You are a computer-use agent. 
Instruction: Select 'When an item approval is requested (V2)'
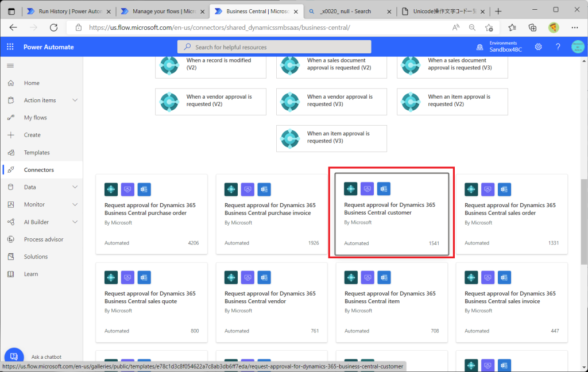coord(452,102)
